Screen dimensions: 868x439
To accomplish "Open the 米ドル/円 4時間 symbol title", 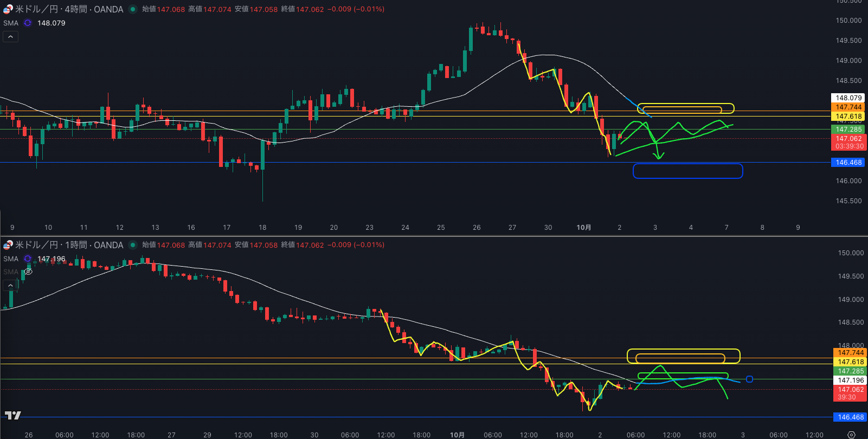I will click(69, 9).
